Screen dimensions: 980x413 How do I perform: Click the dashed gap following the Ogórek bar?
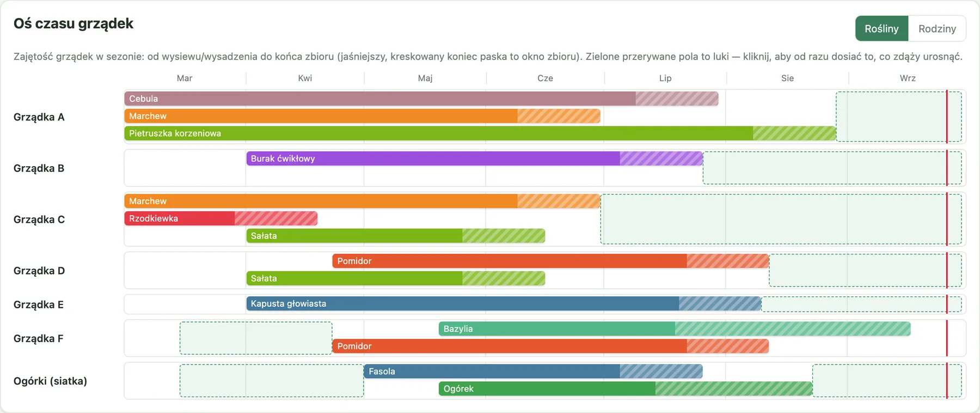point(887,380)
